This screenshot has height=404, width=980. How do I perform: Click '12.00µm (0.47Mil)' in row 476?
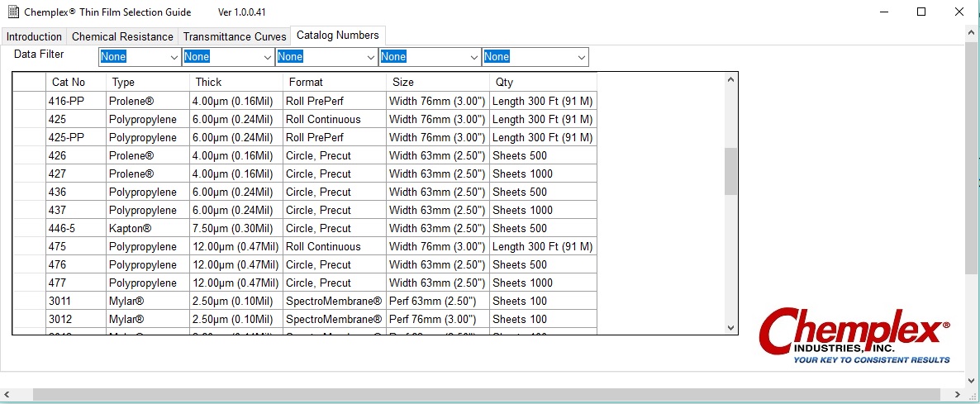(x=236, y=264)
